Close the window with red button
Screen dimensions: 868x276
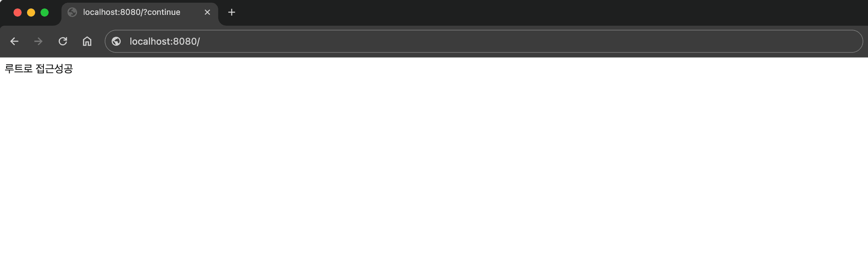pos(18,13)
